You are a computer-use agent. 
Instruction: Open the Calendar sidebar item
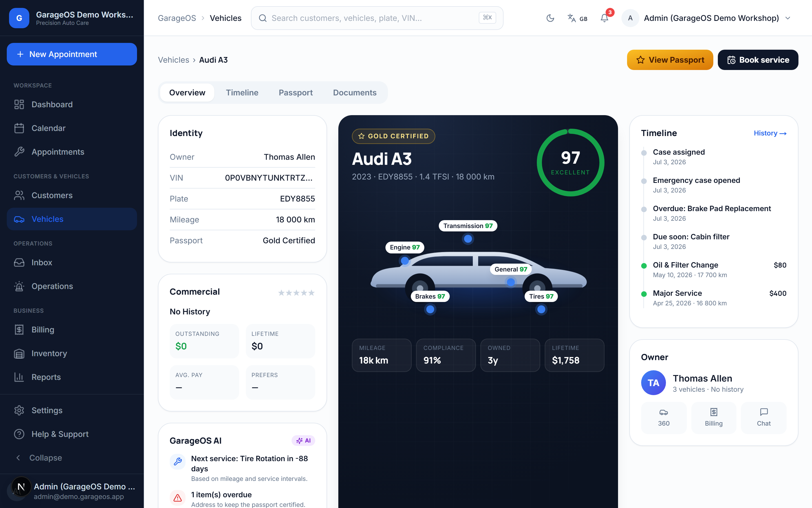click(71, 128)
